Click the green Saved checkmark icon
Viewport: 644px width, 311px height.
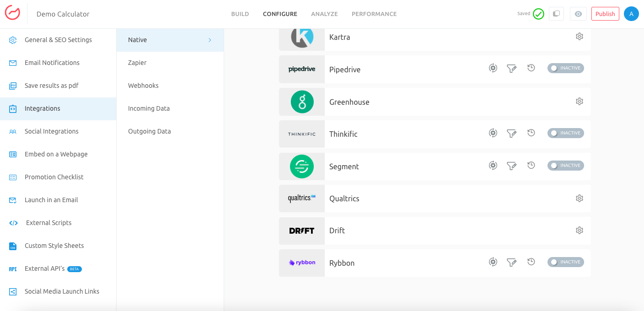[x=538, y=14]
